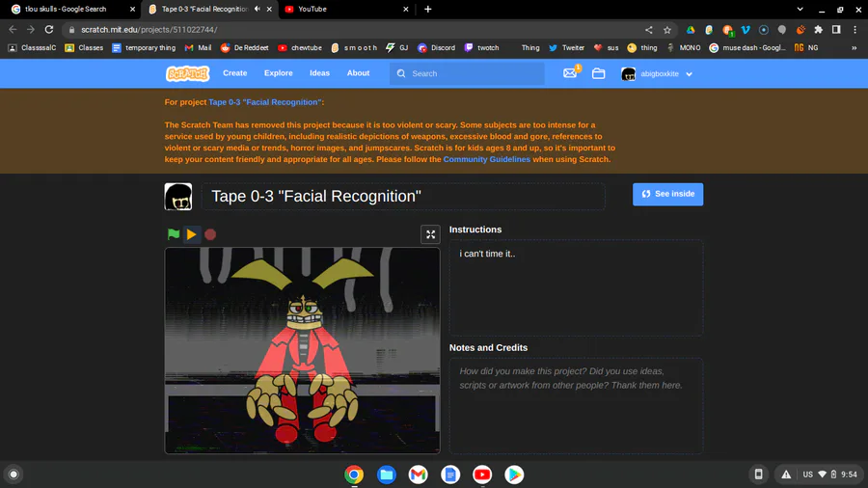868x488 pixels.
Task: Click the green flag to start project
Action: coord(174,234)
